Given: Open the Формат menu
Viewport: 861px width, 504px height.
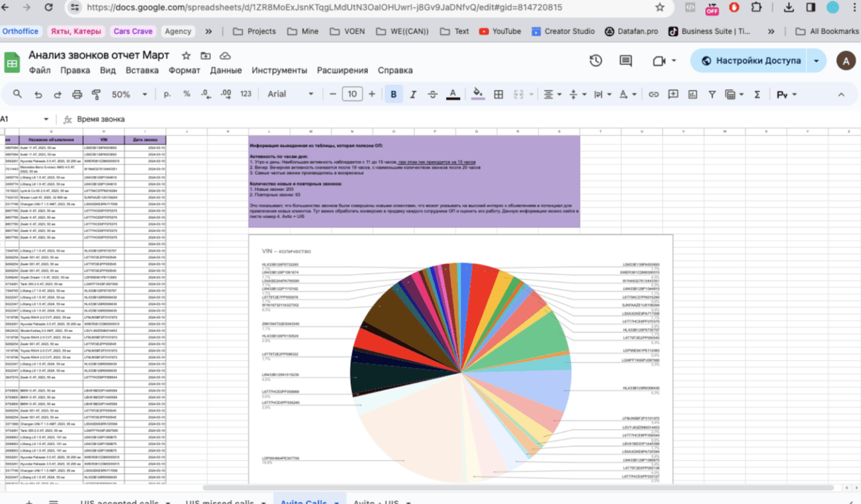Looking at the screenshot, I should click(184, 71).
